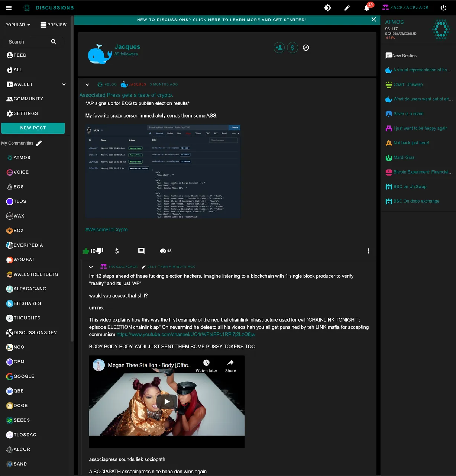Collapse the Jacques blog post chevron

87,84
